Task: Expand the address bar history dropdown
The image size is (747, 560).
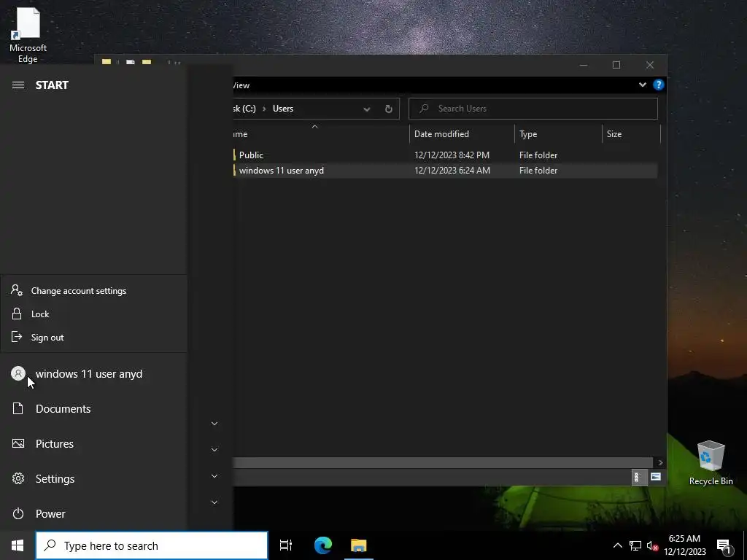Action: 367,109
